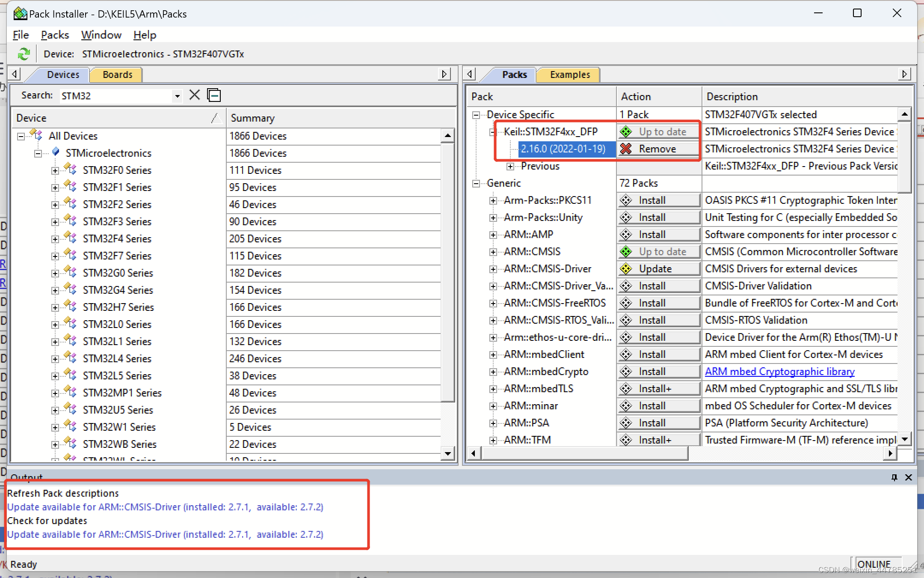This screenshot has width=924, height=578.
Task: Collapse the STMicroelectronics tree node
Action: pyautogui.click(x=38, y=153)
